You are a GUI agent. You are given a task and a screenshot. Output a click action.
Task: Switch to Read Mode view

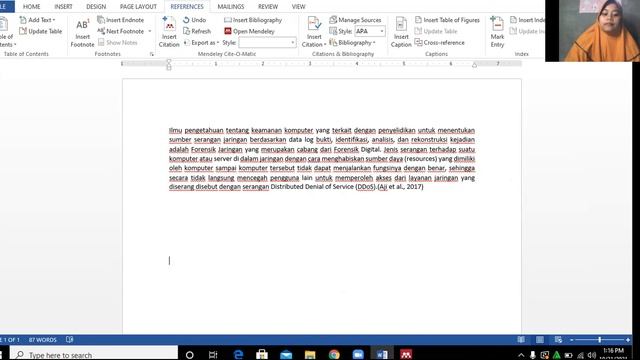(x=521, y=340)
